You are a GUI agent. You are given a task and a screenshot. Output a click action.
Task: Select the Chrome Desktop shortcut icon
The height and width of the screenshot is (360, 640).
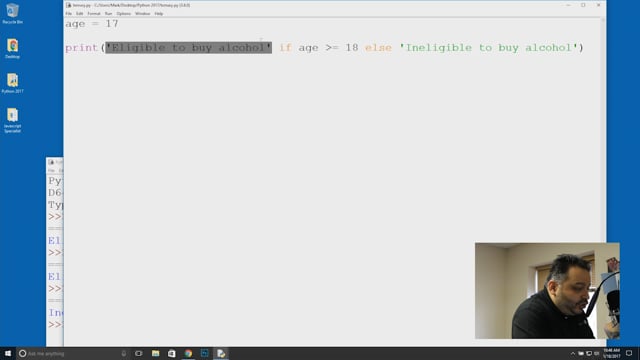[x=12, y=48]
